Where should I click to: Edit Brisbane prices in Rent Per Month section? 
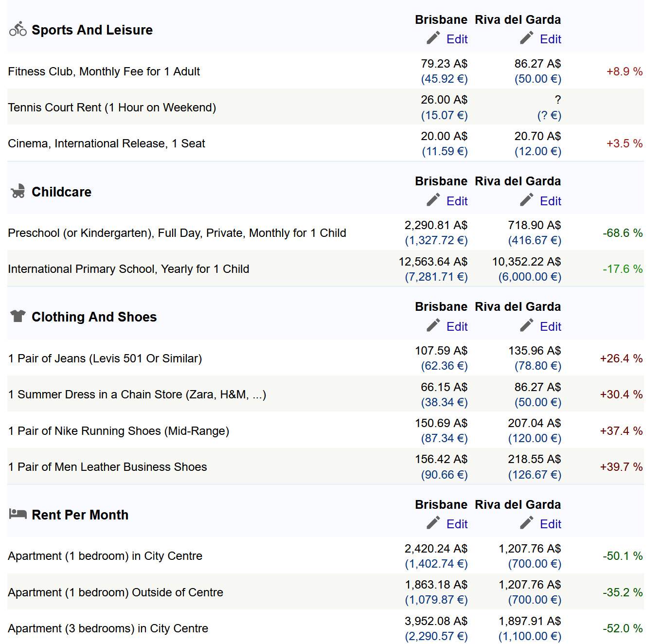[x=457, y=524]
